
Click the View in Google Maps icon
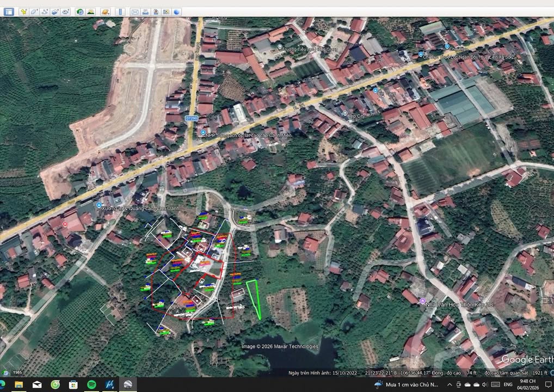click(166, 11)
